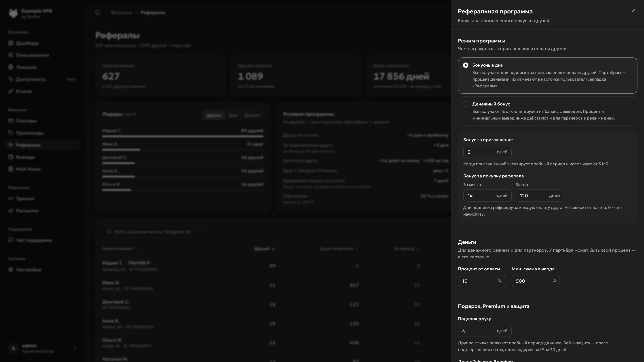Click the Подарок, Premium и защита heading

tap(494, 306)
